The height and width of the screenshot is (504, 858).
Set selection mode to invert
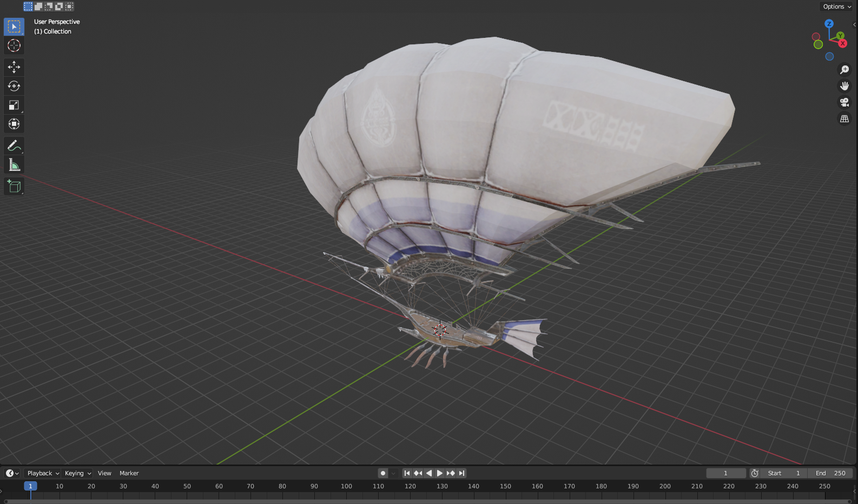point(59,6)
